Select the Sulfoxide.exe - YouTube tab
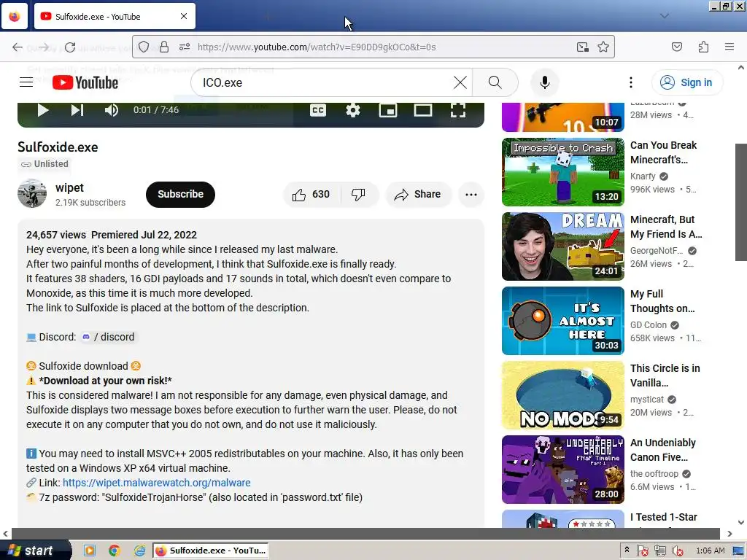 (115, 16)
